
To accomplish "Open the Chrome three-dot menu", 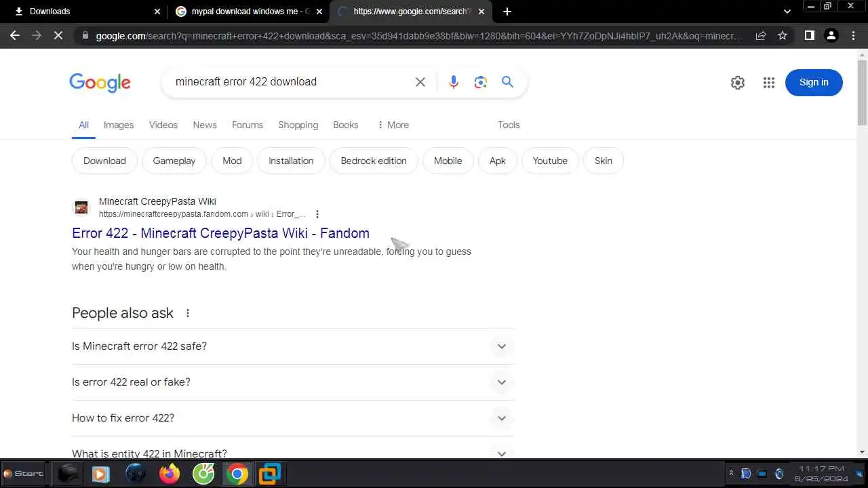I will (x=854, y=35).
